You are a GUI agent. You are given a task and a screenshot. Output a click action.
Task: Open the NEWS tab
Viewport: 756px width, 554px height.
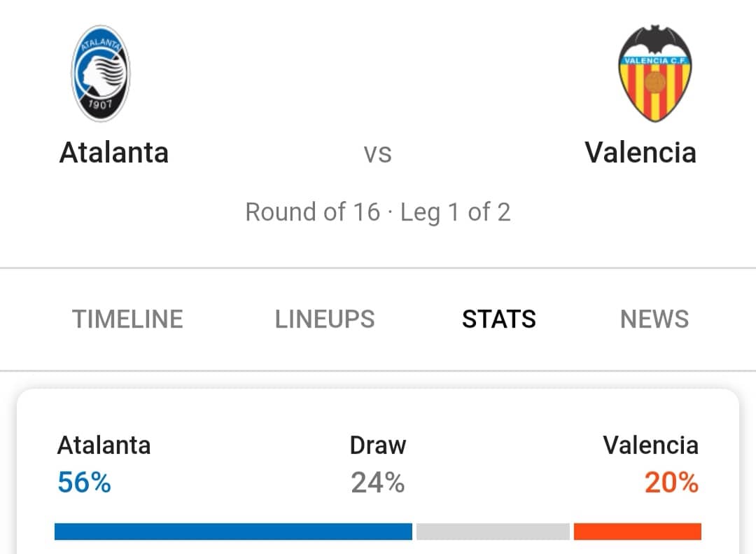[654, 319]
